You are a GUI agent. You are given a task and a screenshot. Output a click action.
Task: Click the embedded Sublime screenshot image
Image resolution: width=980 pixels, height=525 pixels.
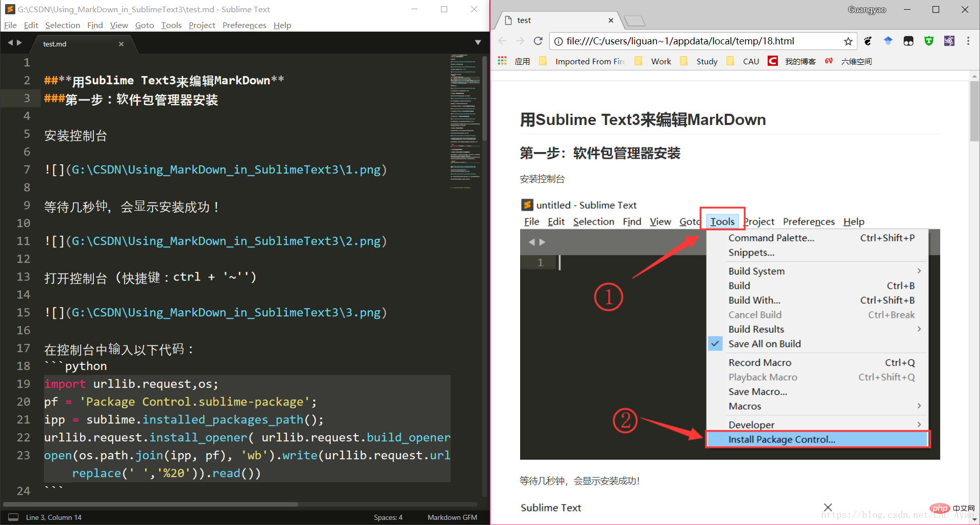tap(730, 329)
